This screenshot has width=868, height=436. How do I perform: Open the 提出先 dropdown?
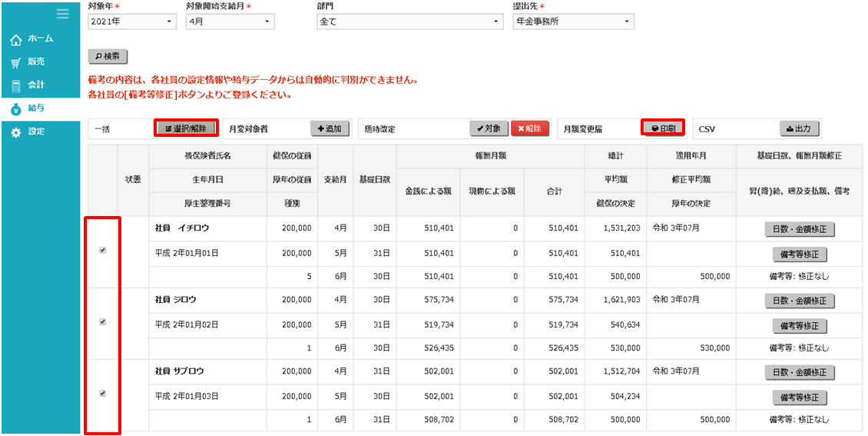573,22
